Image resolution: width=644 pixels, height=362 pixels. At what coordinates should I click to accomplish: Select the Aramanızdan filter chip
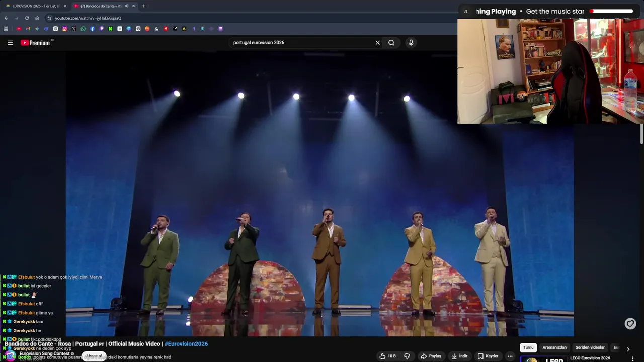click(554, 347)
